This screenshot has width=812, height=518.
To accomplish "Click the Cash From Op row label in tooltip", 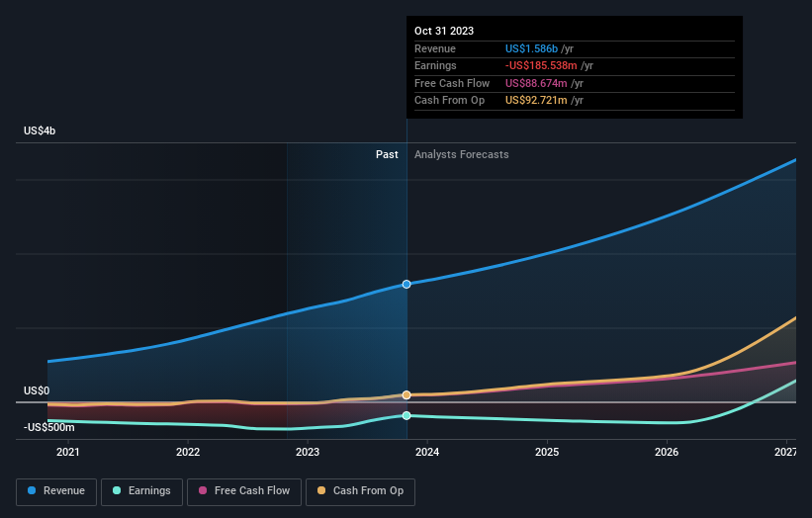I will (449, 101).
